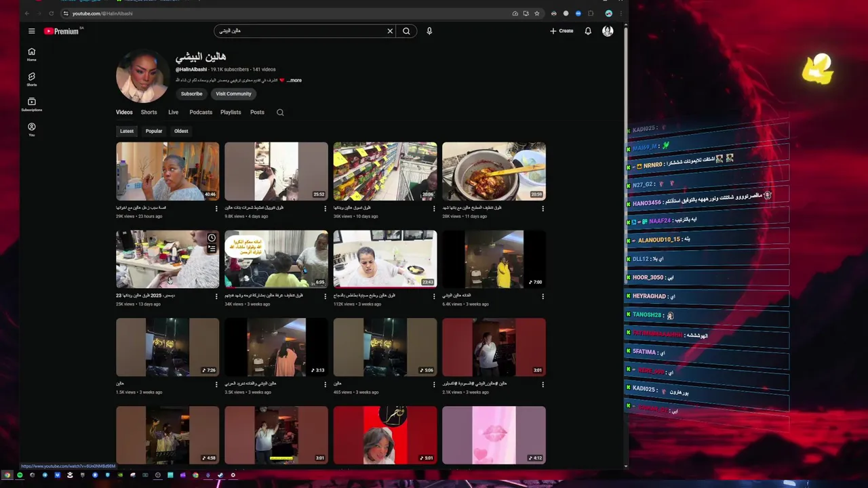Search within the channel using the tab-row magnifier
This screenshot has height=488, width=868.
coord(280,113)
